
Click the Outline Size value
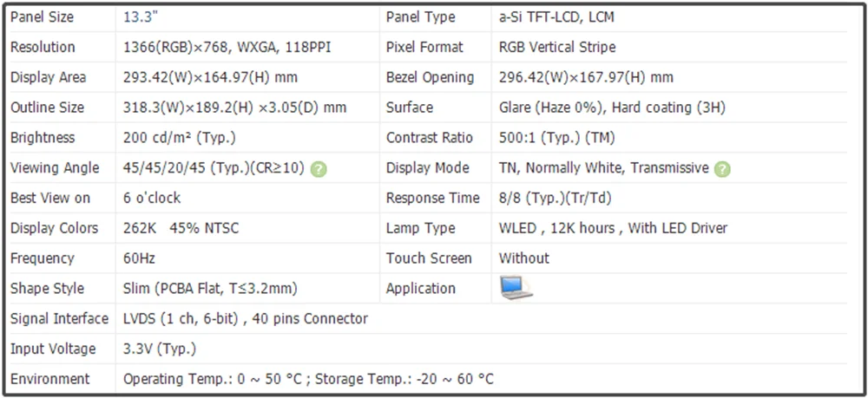234,108
